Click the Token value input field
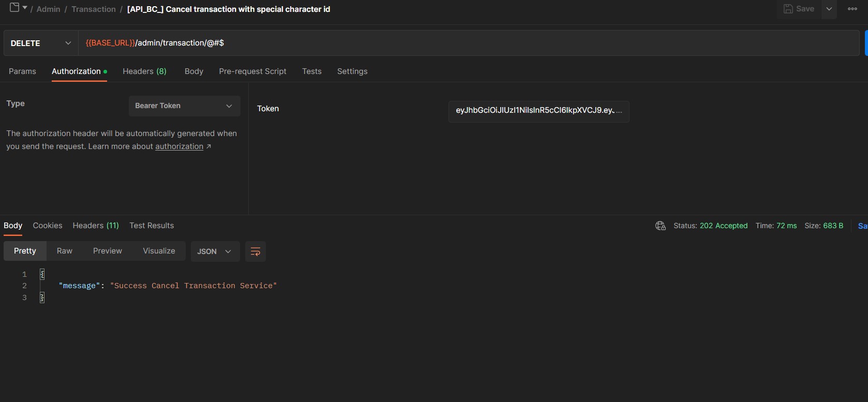Screen dimensions: 868x402 [538, 111]
